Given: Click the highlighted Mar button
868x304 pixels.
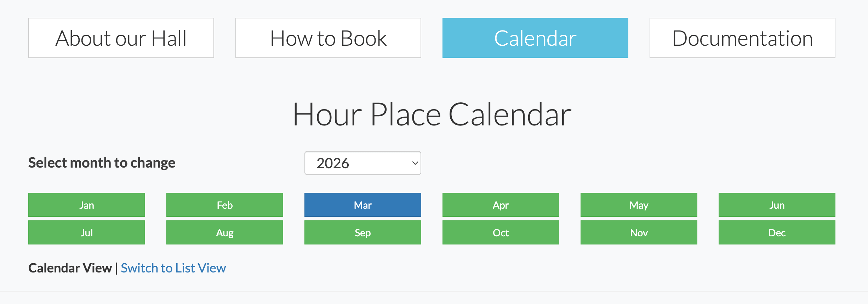Looking at the screenshot, I should (363, 205).
